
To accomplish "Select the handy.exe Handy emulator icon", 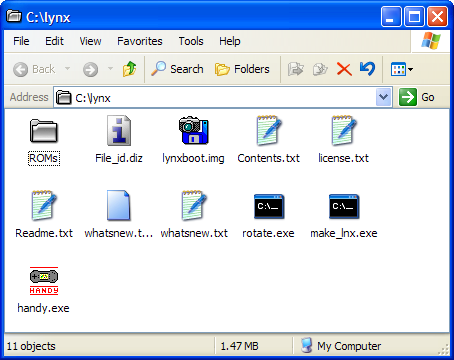I will click(x=44, y=281).
